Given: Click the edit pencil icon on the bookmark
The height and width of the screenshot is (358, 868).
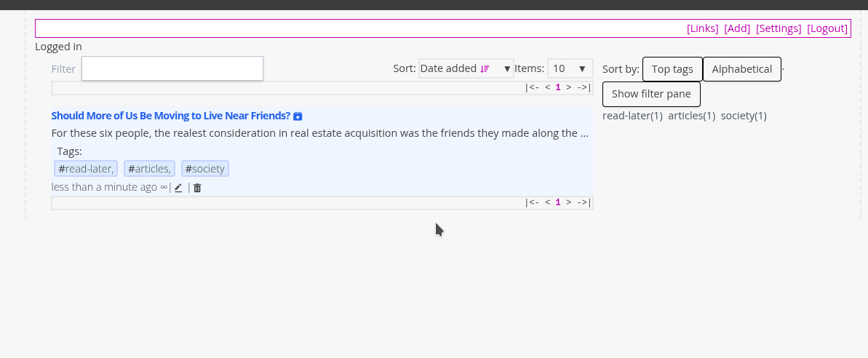Looking at the screenshot, I should coord(178,188).
